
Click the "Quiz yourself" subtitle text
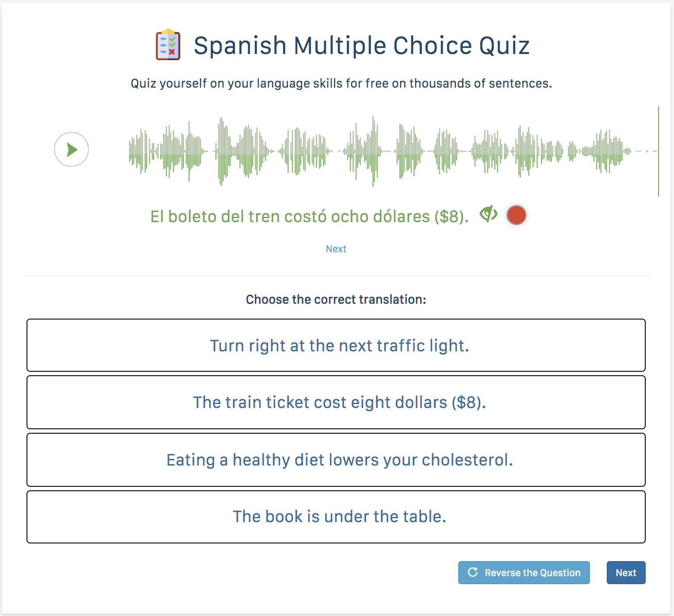tap(341, 83)
